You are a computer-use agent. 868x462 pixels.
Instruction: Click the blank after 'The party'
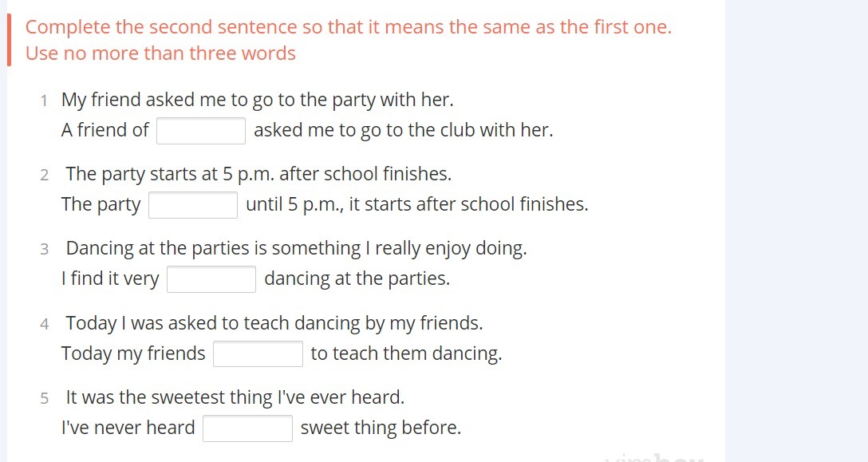tap(193, 205)
